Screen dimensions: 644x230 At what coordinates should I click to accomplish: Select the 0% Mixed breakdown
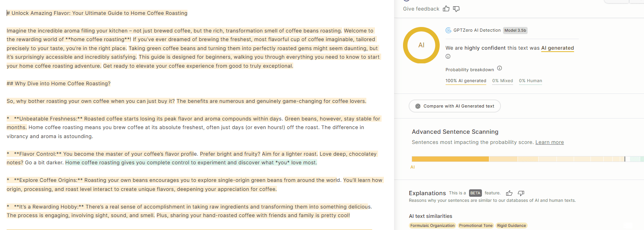pyautogui.click(x=502, y=81)
